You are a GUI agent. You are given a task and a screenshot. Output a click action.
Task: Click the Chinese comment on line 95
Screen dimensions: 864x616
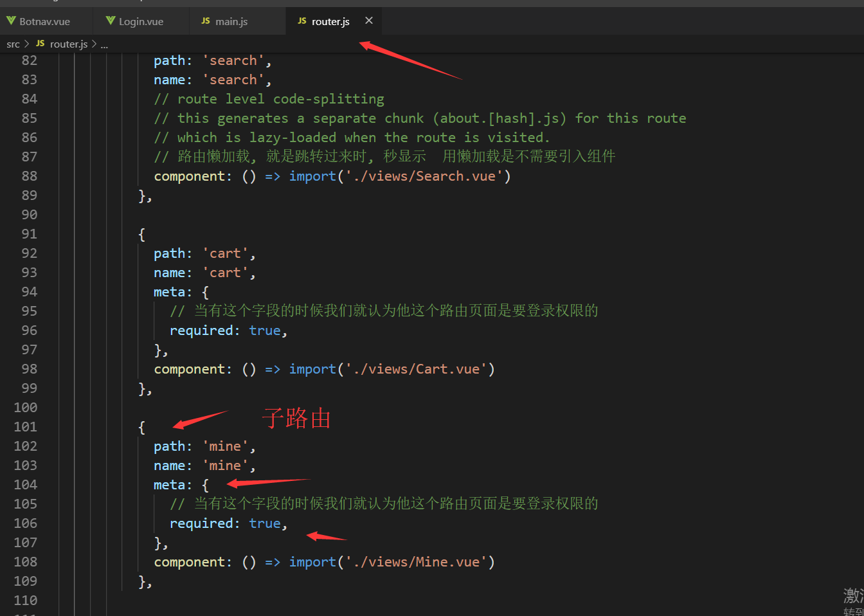(384, 311)
